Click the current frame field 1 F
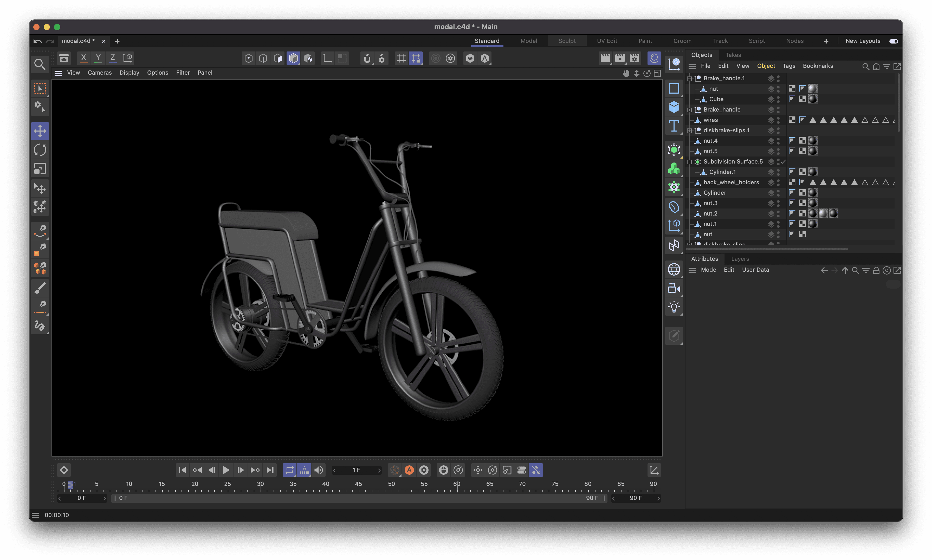Screen dimensions: 932x560 (356, 470)
